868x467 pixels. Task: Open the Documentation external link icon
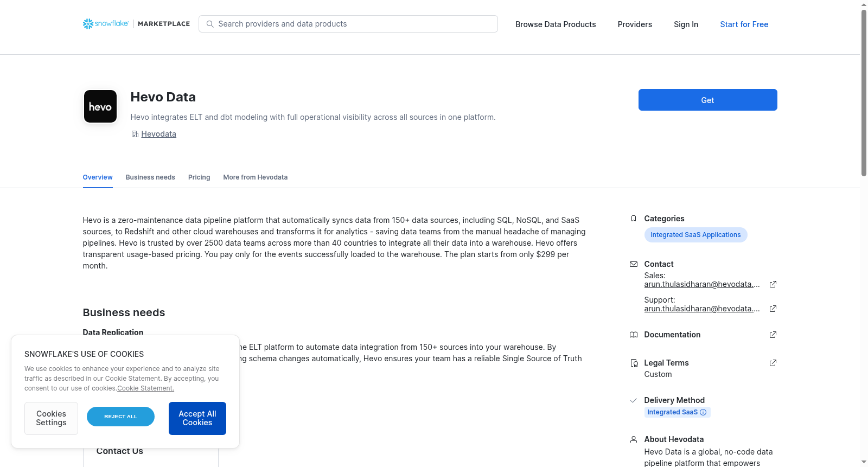(x=773, y=335)
